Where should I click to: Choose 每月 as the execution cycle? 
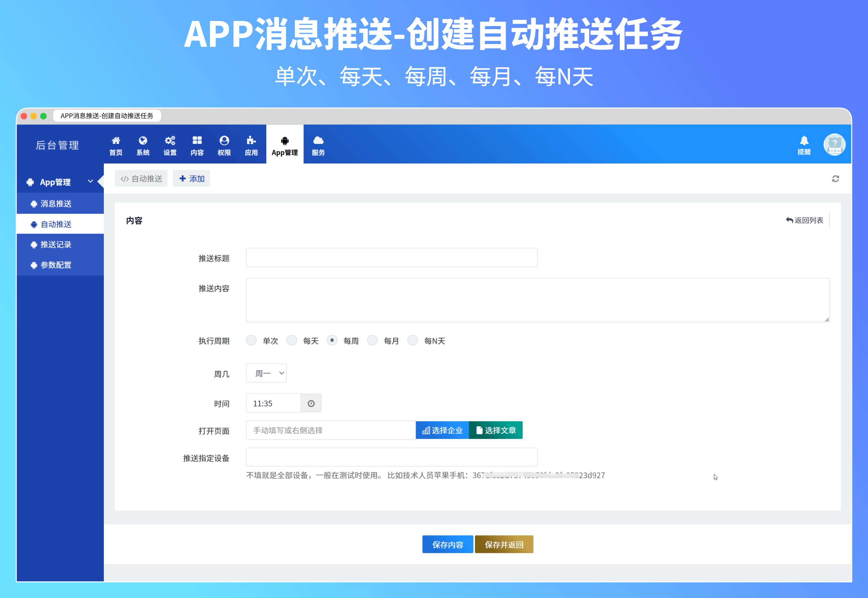coord(373,340)
